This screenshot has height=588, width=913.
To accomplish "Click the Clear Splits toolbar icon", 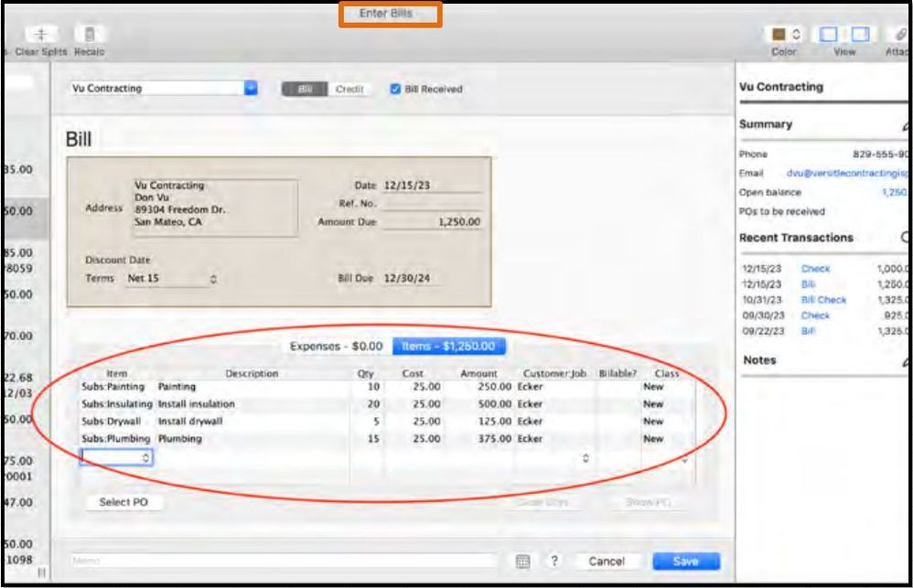I will [41, 35].
